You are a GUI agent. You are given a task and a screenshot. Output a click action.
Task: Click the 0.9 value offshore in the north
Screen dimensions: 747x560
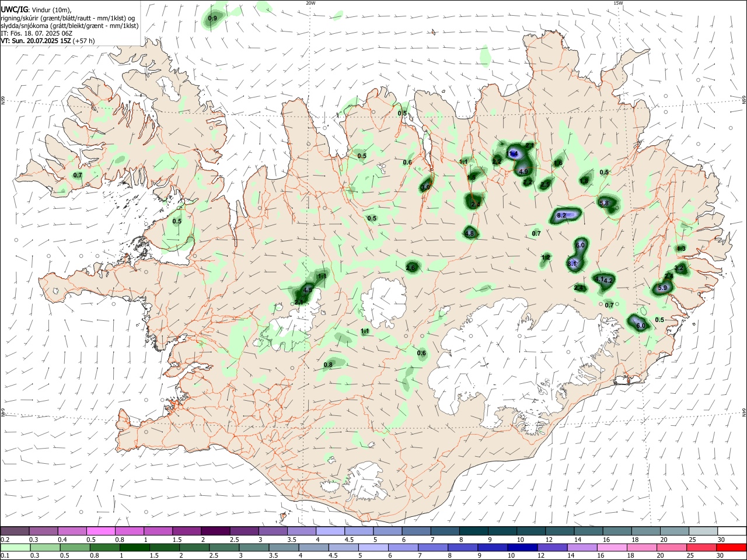[212, 19]
